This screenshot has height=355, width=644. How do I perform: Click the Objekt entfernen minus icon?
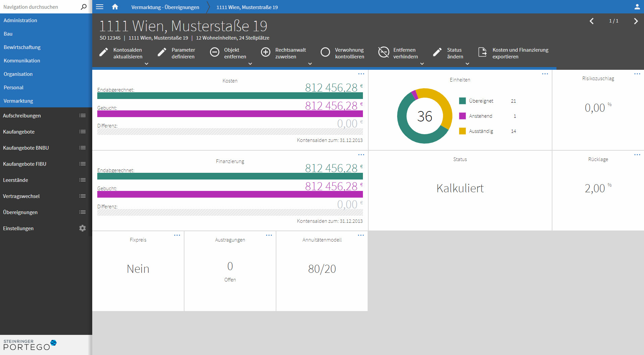point(215,52)
